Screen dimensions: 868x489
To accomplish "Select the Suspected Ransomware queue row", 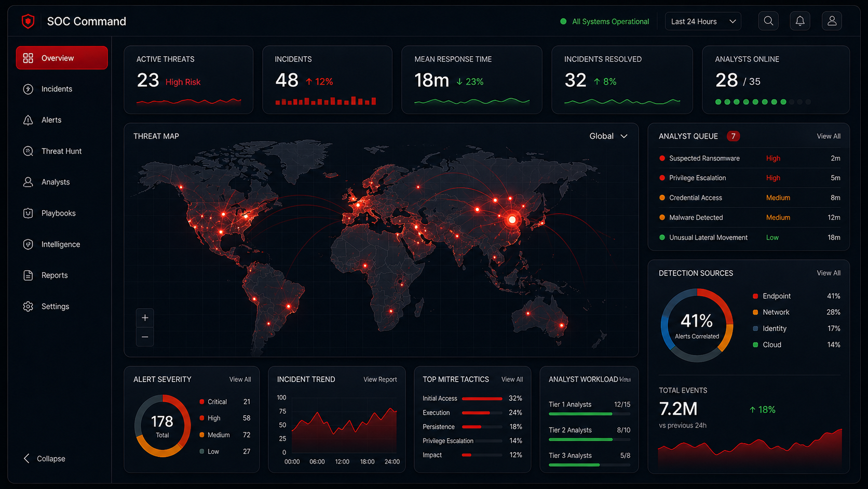I will tap(749, 158).
